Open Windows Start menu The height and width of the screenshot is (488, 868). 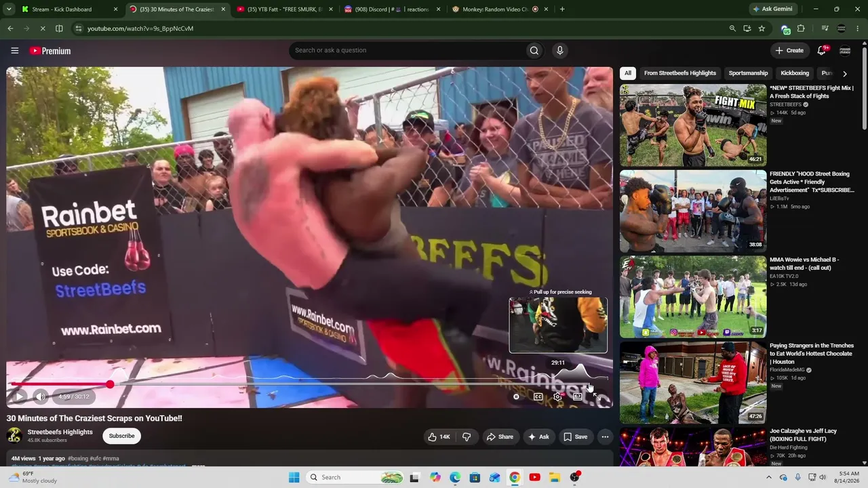(294, 477)
